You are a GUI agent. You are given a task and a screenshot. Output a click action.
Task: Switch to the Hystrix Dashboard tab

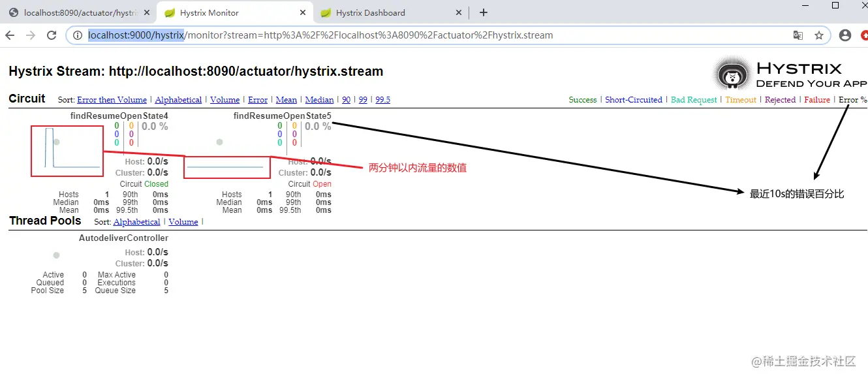point(392,12)
